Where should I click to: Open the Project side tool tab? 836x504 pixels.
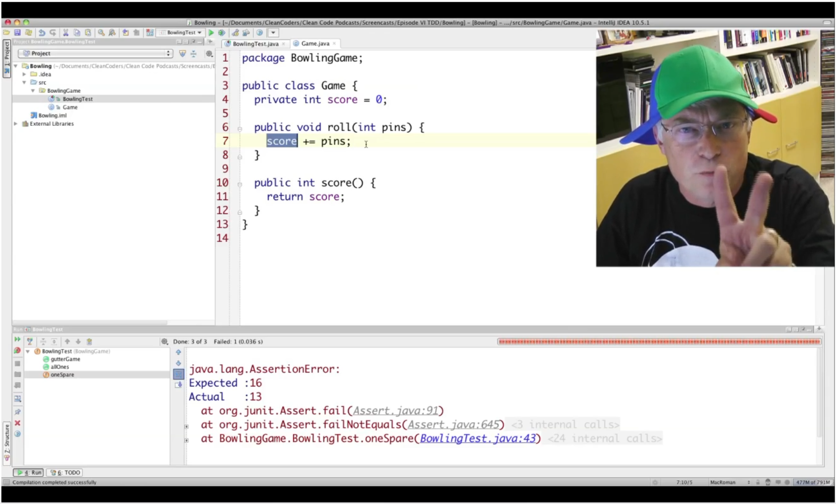pos(7,58)
